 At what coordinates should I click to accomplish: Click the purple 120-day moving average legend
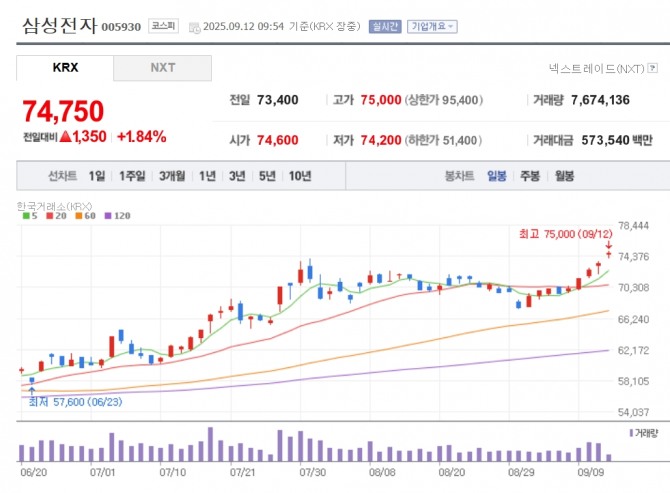pyautogui.click(x=117, y=215)
